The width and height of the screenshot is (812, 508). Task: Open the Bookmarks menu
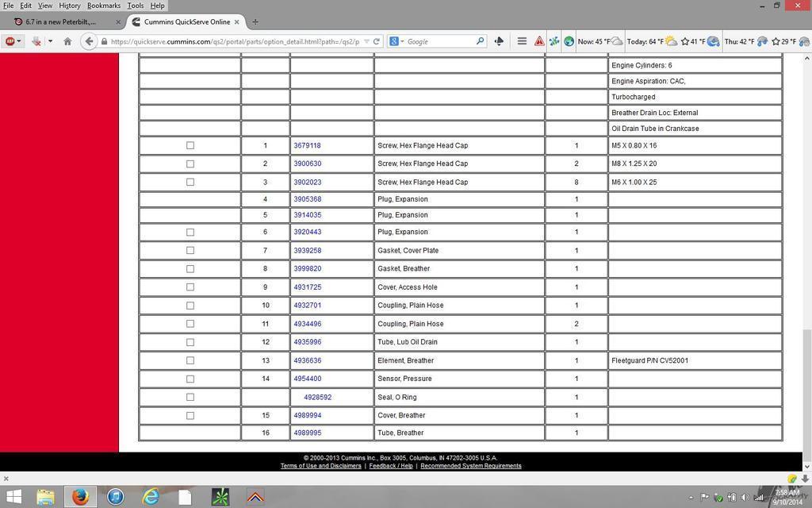(x=104, y=6)
